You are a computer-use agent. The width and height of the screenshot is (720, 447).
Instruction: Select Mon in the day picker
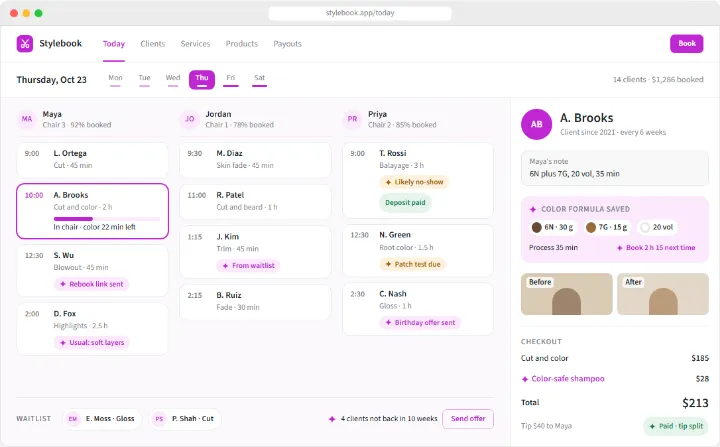coord(115,79)
